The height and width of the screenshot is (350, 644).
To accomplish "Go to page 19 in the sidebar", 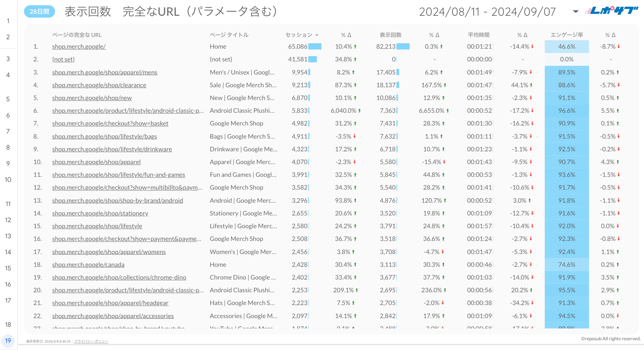I will click(x=8, y=341).
